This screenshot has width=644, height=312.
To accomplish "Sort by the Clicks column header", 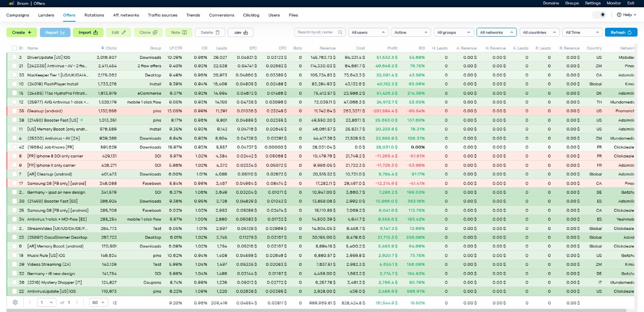I will point(111,48).
